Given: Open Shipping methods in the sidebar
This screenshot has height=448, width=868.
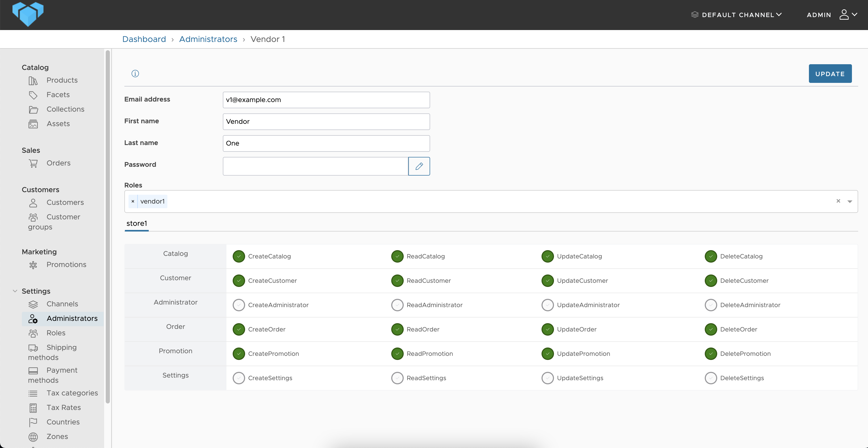Looking at the screenshot, I should 53,352.
